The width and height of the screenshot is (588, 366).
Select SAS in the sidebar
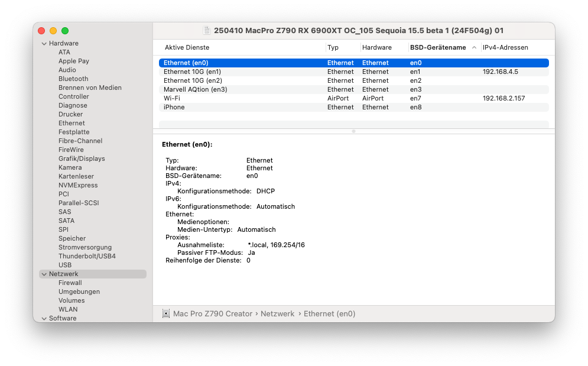[64, 212]
